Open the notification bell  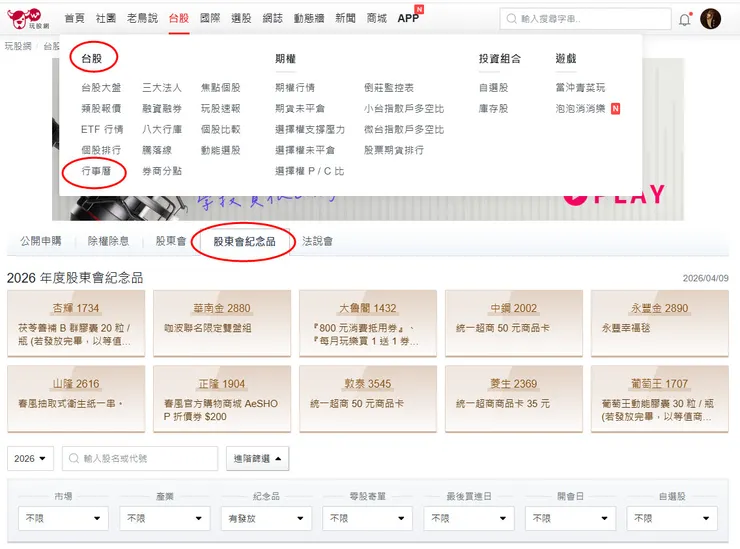click(x=685, y=19)
